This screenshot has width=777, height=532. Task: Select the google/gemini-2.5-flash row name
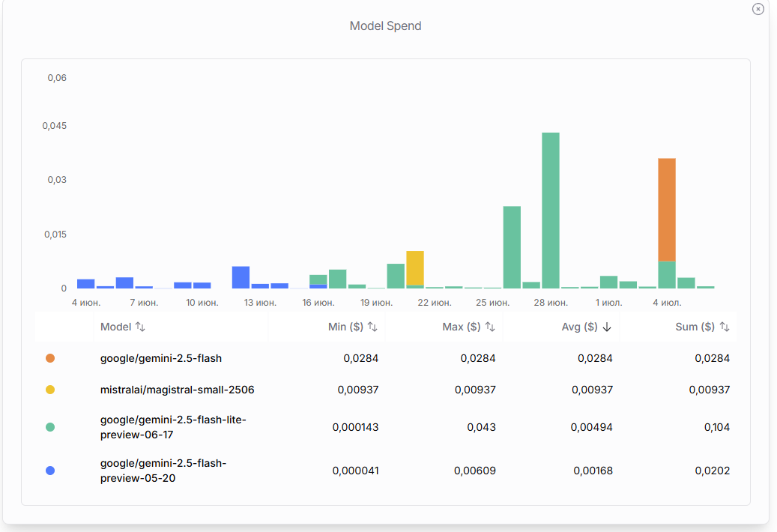click(x=161, y=359)
